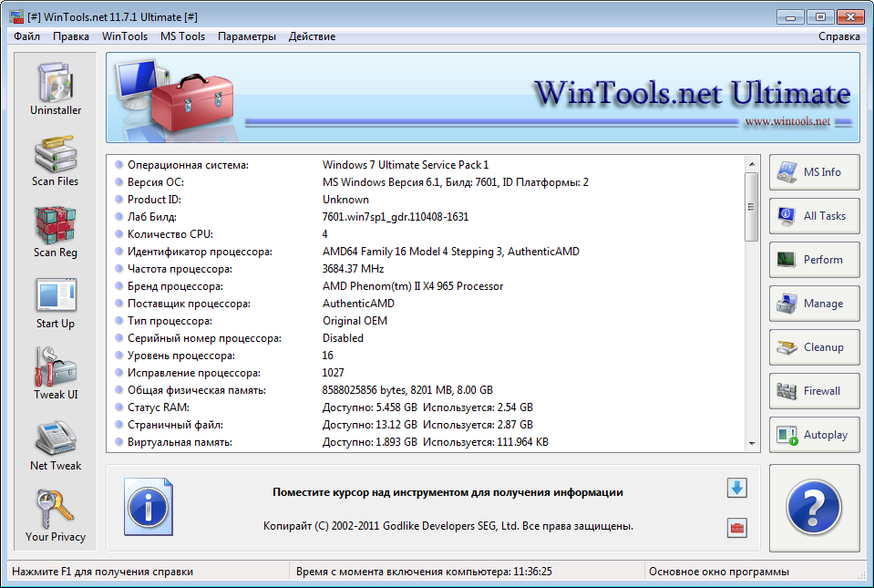The height and width of the screenshot is (588, 874).
Task: Launch the Perform monitor
Action: tap(815, 260)
